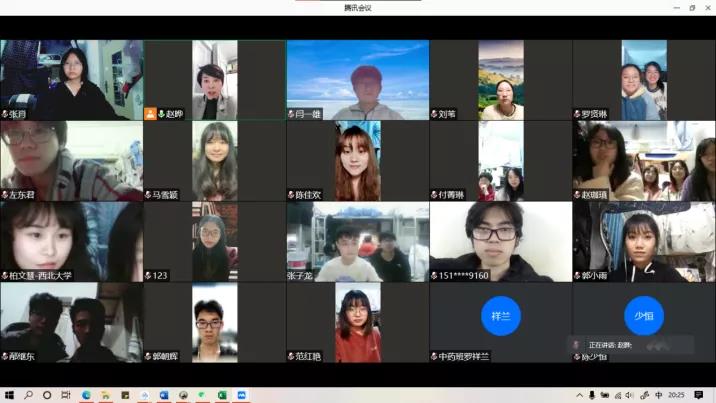Click the muted mic icon beside 张月
The width and height of the screenshot is (716, 403).
[x=6, y=114]
